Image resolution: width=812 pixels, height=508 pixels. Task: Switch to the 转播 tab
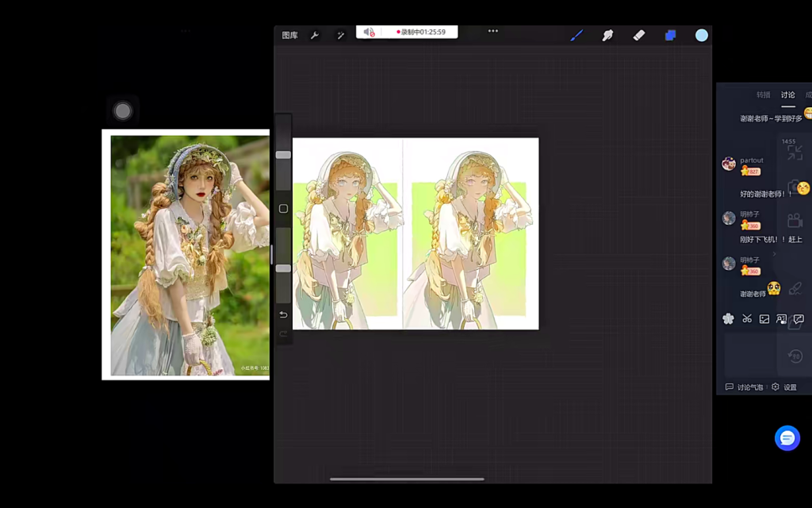coord(763,95)
